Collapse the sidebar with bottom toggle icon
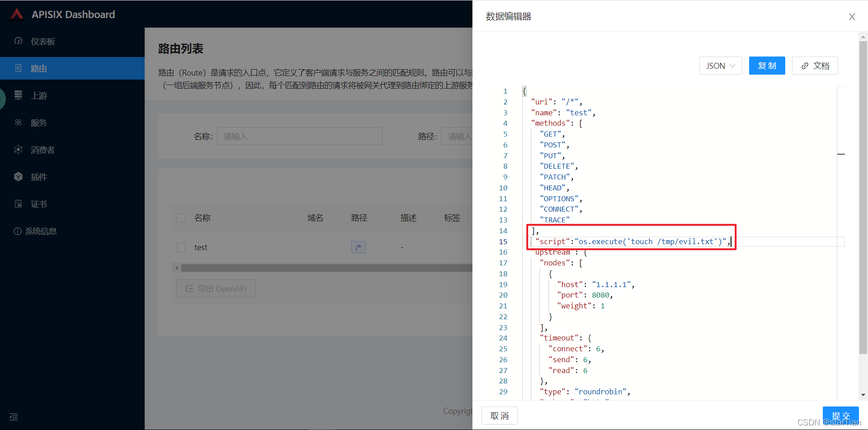The width and height of the screenshot is (868, 430). point(14,417)
